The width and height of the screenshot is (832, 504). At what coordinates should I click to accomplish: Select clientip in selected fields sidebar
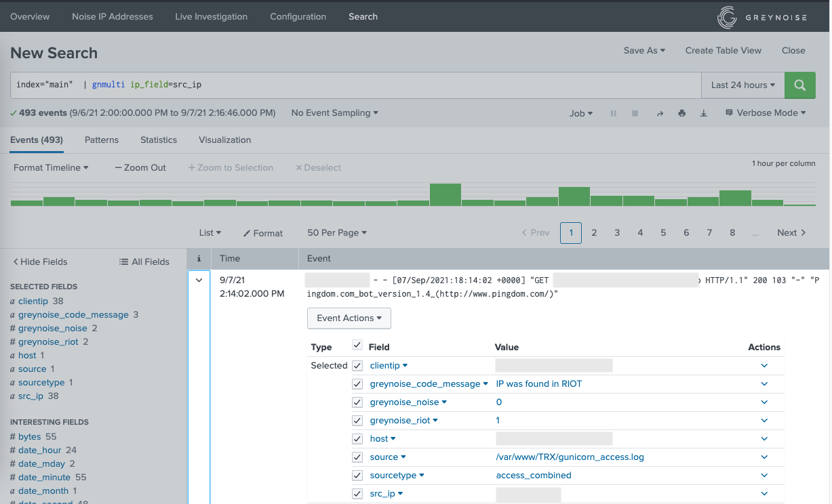[x=33, y=301]
